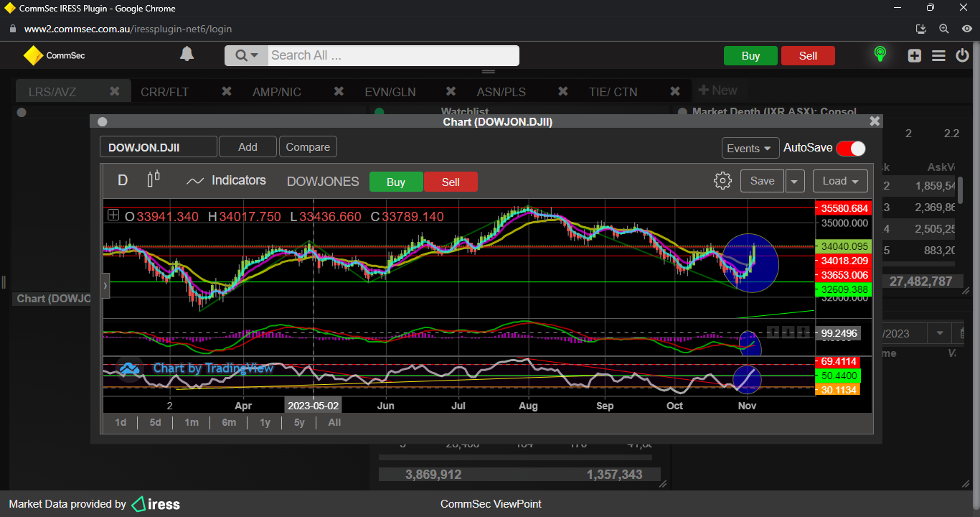
Task: Click the chart toolbar Sell button
Action: click(451, 182)
